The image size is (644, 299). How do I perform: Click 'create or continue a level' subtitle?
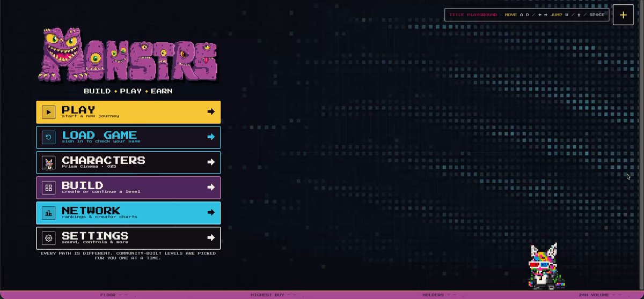(x=101, y=191)
